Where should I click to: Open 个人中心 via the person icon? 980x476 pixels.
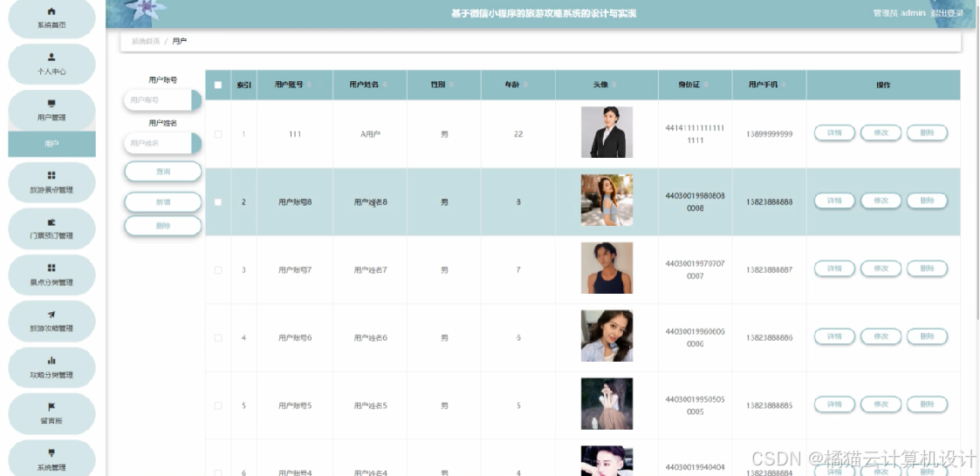(x=51, y=58)
